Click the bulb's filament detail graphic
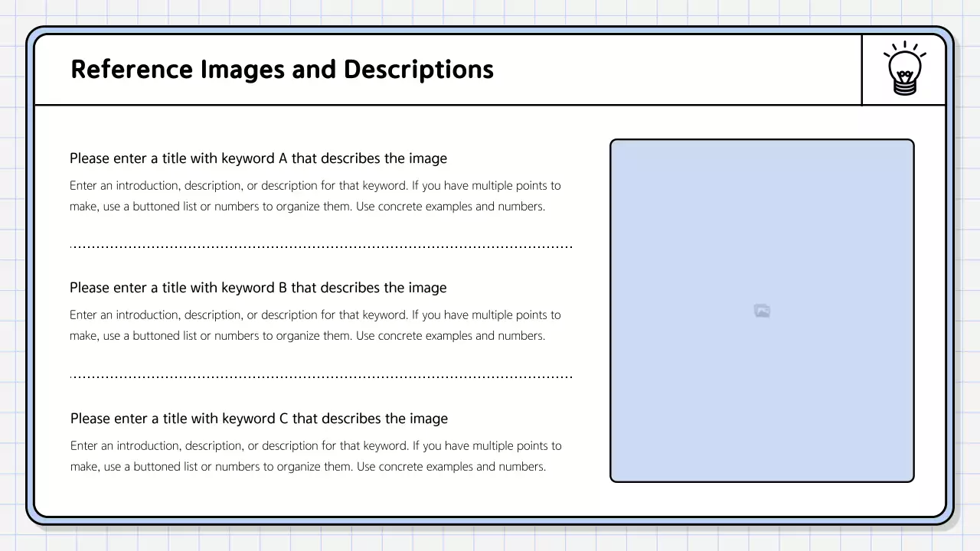 (905, 74)
